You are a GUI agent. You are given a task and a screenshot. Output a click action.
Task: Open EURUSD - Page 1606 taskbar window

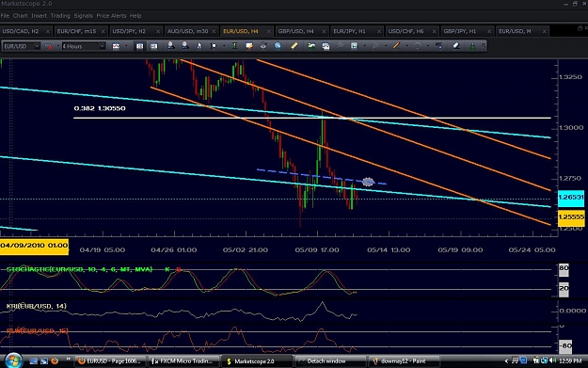(109, 361)
